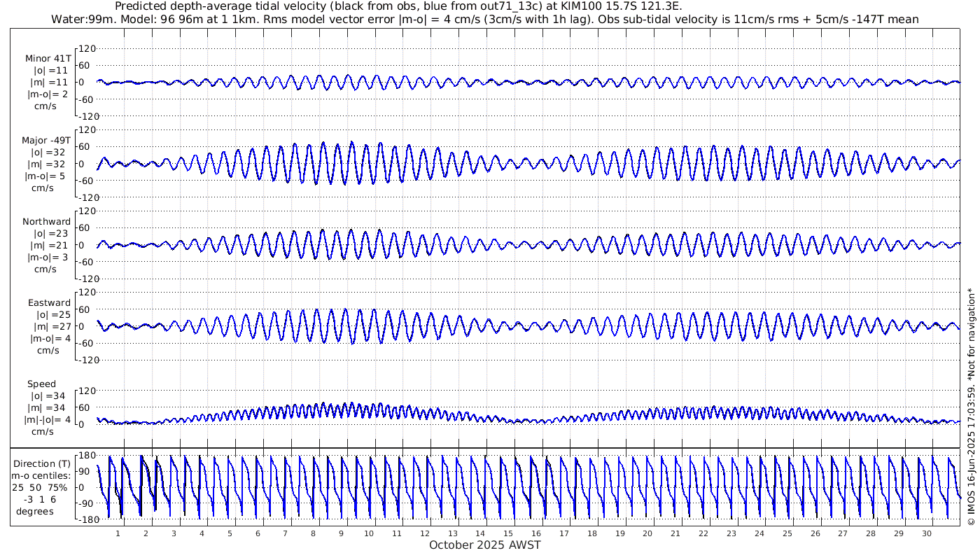Image resolution: width=980 pixels, height=560 pixels.
Task: Click the 'Speed' panel label
Action: click(41, 384)
